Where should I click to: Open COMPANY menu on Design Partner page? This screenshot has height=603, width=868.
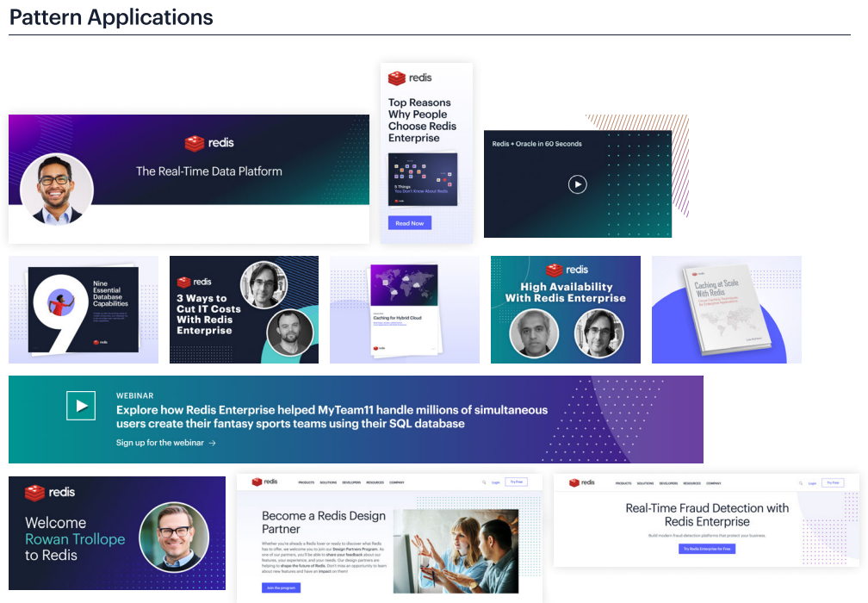[x=397, y=482]
